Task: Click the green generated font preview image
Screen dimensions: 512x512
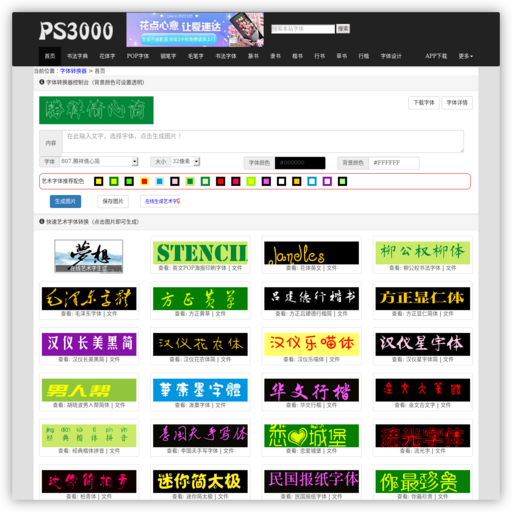Action: [96, 110]
